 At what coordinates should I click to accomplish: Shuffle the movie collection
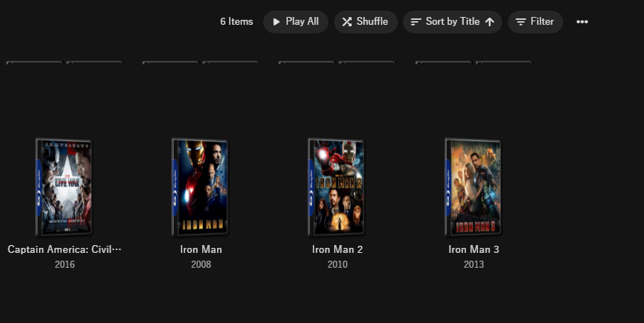(365, 22)
